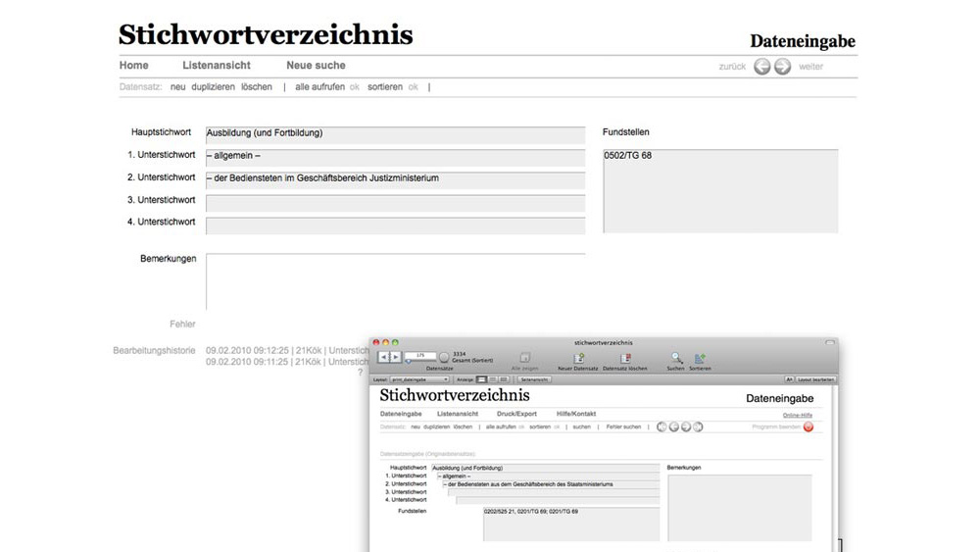Click the weiter forward arrow icon
This screenshot has height=552, width=980.
[x=782, y=67]
